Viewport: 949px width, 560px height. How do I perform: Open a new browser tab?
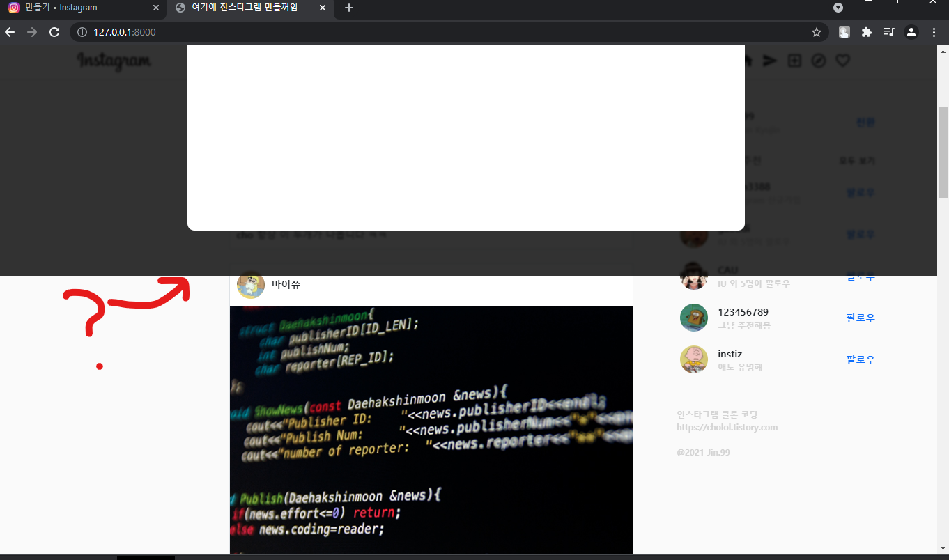tap(349, 8)
